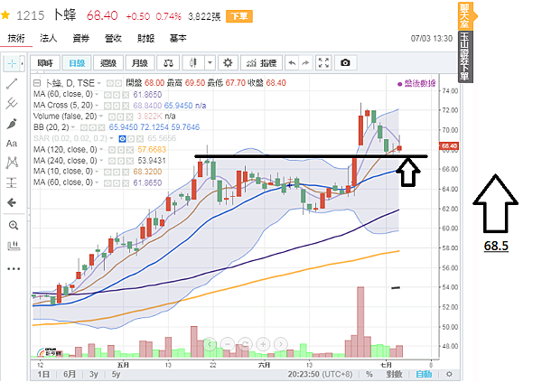The height and width of the screenshot is (392, 542).
Task: Open the MA (120, close, 0) dropdown arrow
Action: (x=101, y=150)
